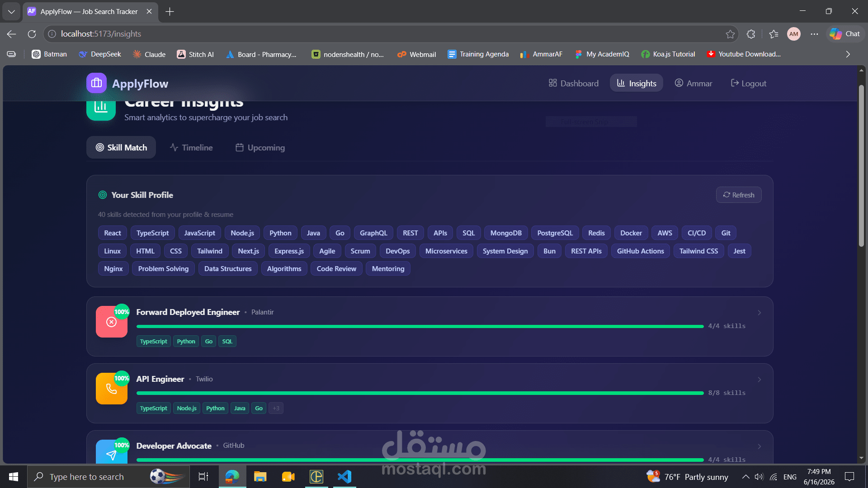This screenshot has height=488, width=868.
Task: Click the ApplyFlow briefcase logo icon
Action: click(x=96, y=83)
